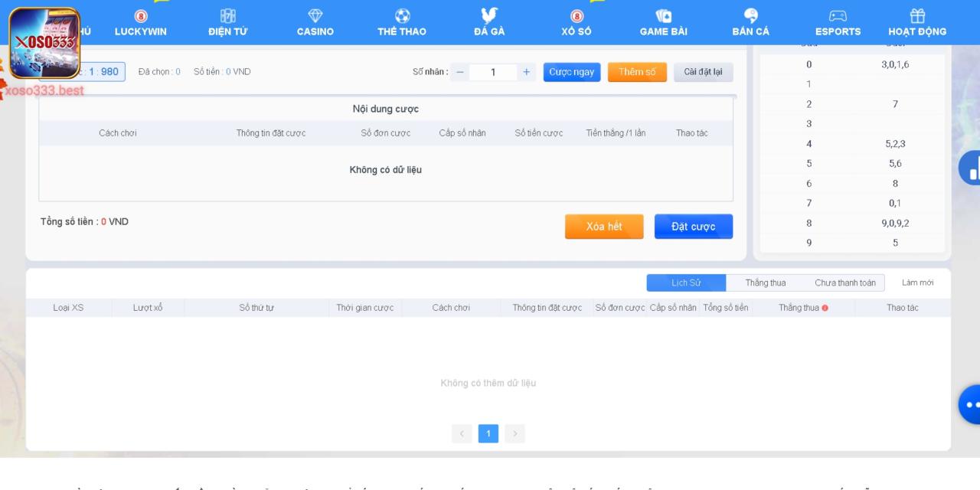
Task: Click the Làm mới refresh link
Action: pyautogui.click(x=917, y=283)
